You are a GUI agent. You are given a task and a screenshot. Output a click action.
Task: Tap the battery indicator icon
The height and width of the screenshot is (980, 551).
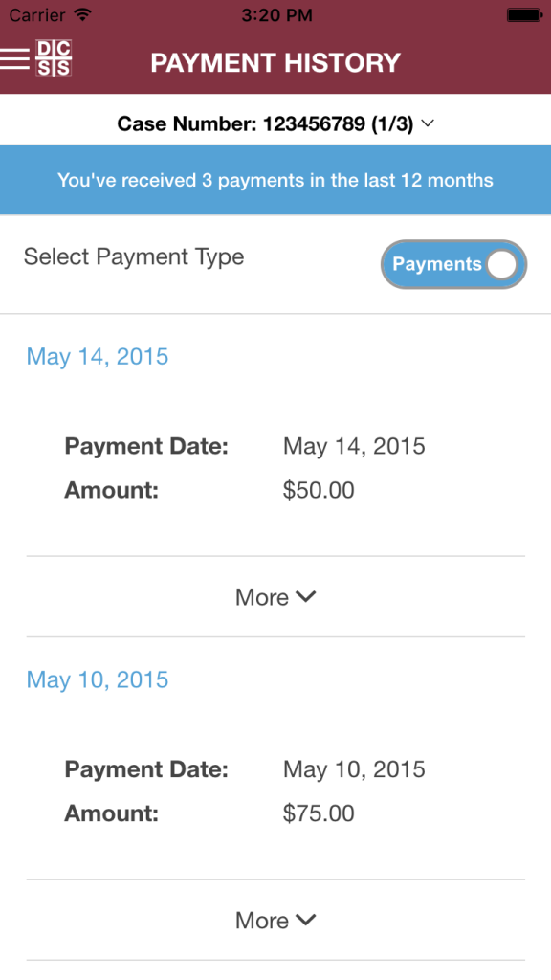point(523,14)
